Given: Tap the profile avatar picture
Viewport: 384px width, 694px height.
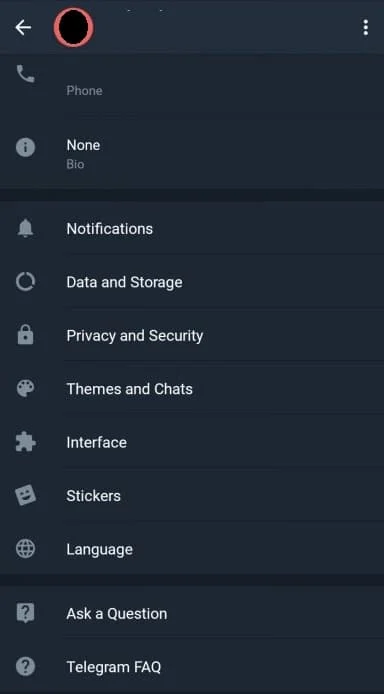Looking at the screenshot, I should 73,27.
